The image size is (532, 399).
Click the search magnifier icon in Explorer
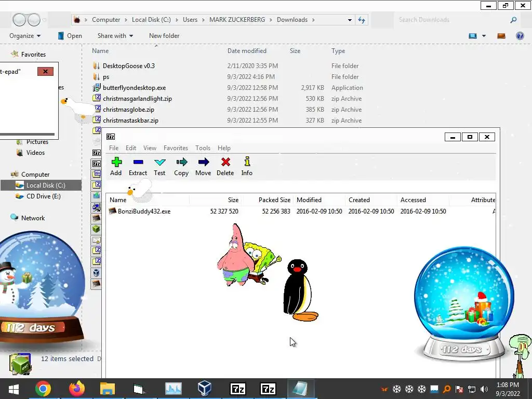pyautogui.click(x=513, y=20)
